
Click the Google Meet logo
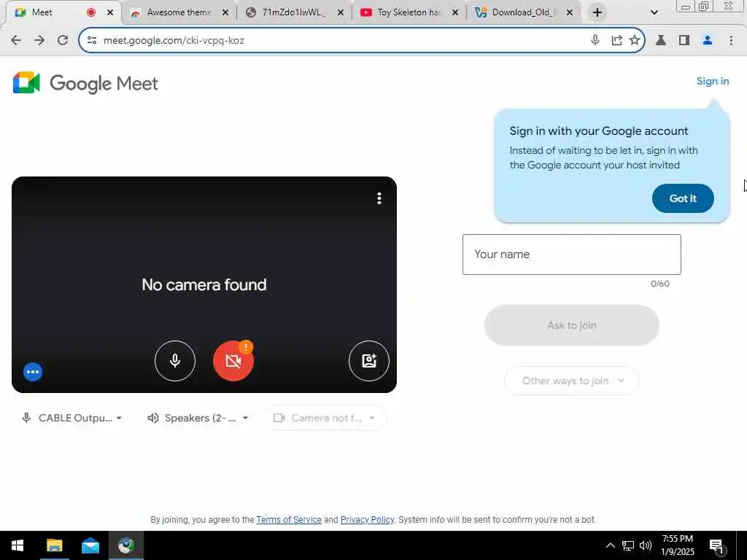coord(86,83)
